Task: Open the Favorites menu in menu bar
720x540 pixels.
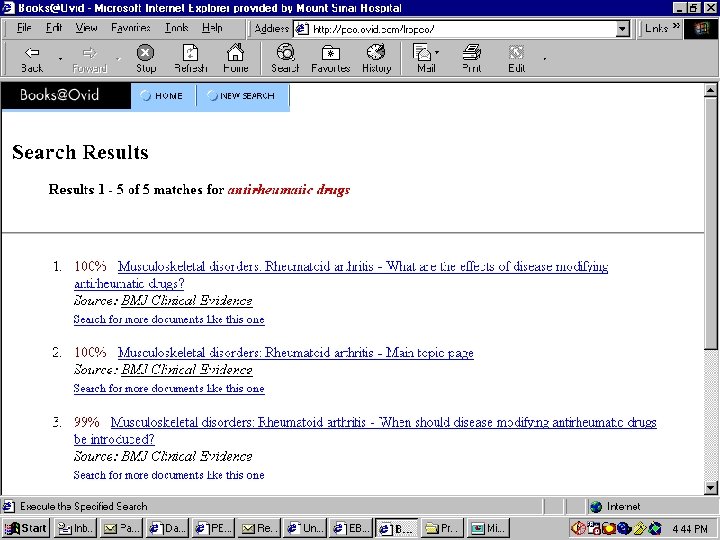Action: click(x=131, y=28)
